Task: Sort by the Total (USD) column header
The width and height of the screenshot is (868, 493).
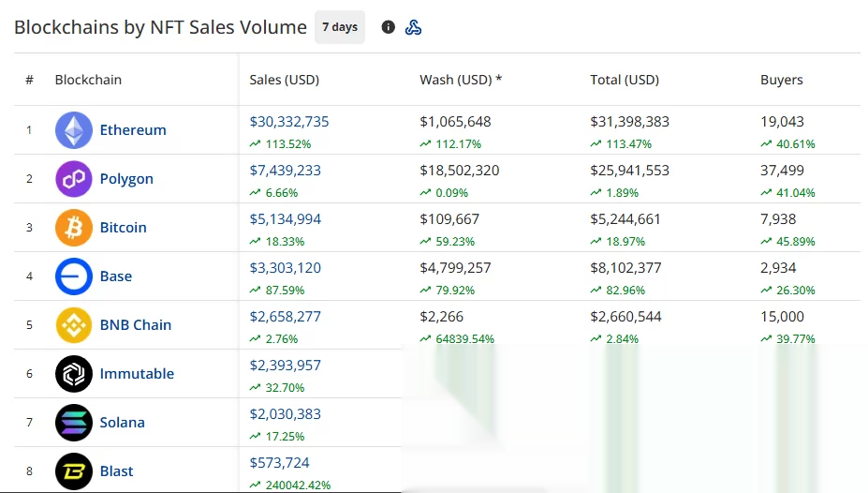Action: pos(625,80)
